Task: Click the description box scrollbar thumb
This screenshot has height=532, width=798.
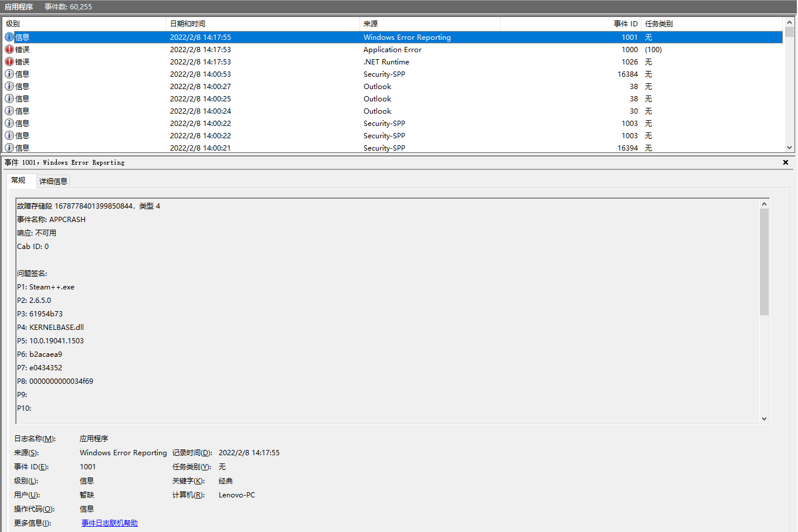Action: 764,262
